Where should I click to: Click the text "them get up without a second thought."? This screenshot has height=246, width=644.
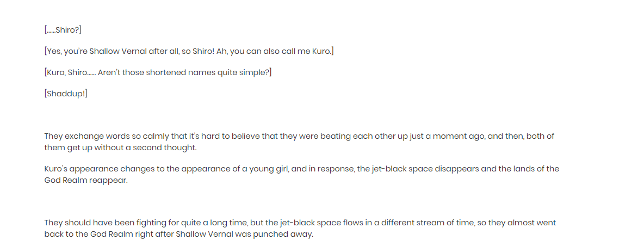tap(120, 148)
